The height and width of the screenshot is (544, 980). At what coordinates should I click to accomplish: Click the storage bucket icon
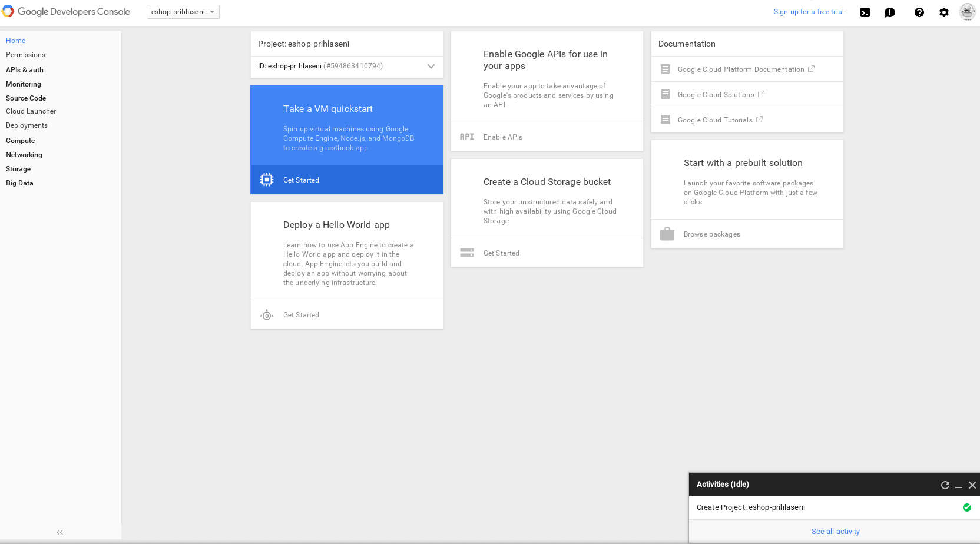click(x=467, y=253)
